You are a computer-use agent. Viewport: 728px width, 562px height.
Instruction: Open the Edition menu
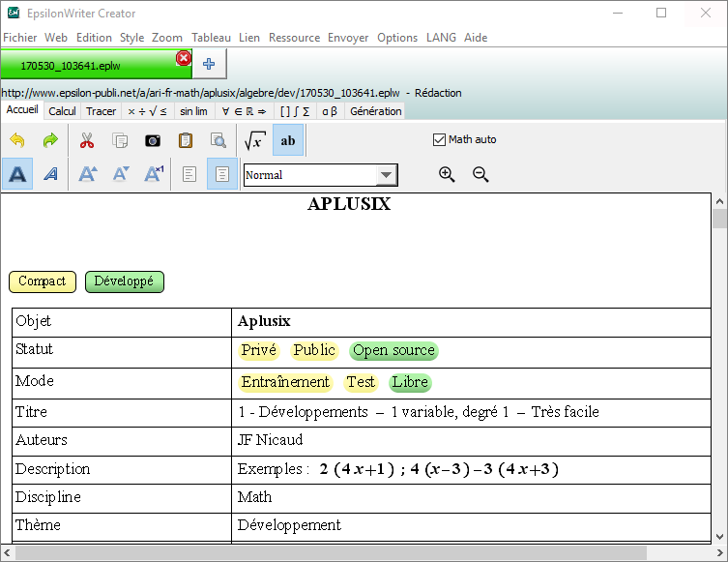coord(94,38)
